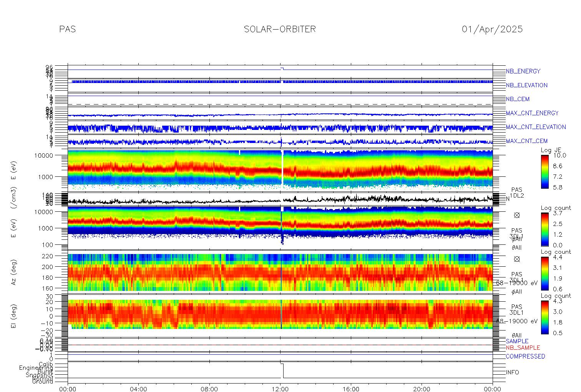Click the red NB_SAMPLE label

point(523,348)
